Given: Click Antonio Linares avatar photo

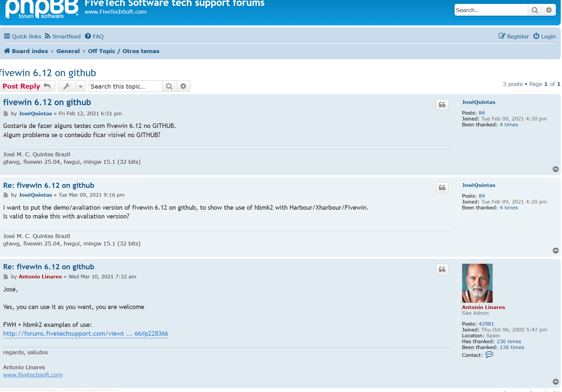Looking at the screenshot, I should pos(477,283).
